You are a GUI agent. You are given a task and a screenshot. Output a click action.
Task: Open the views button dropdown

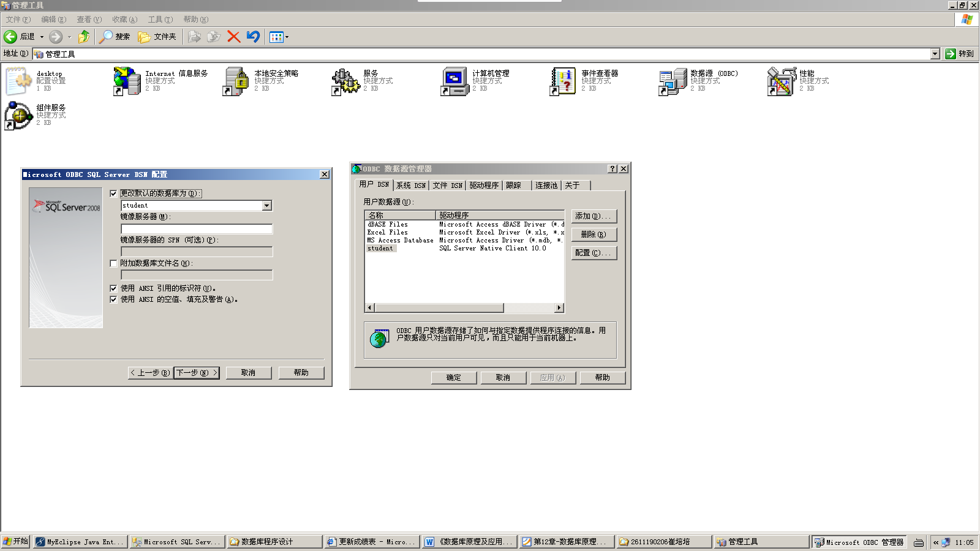pyautogui.click(x=287, y=37)
